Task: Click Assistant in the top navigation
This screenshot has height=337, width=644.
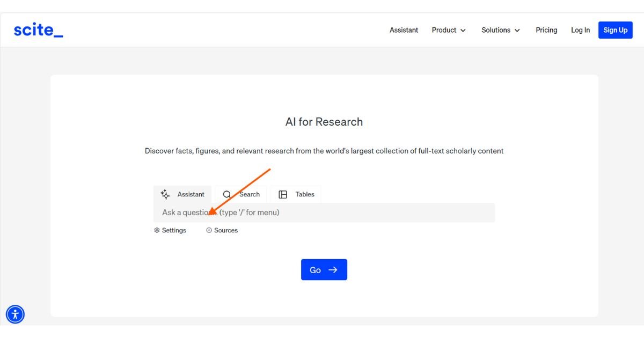Action: (x=404, y=30)
